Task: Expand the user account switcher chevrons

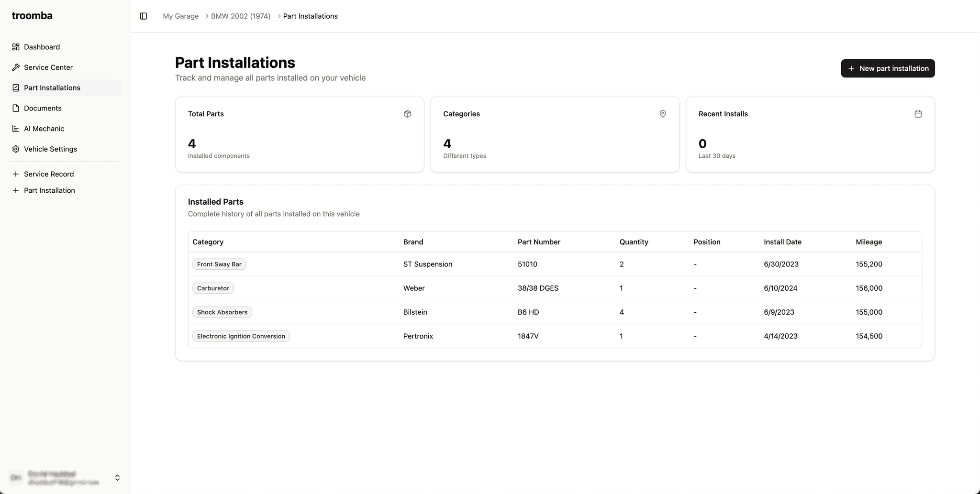Action: pos(117,478)
